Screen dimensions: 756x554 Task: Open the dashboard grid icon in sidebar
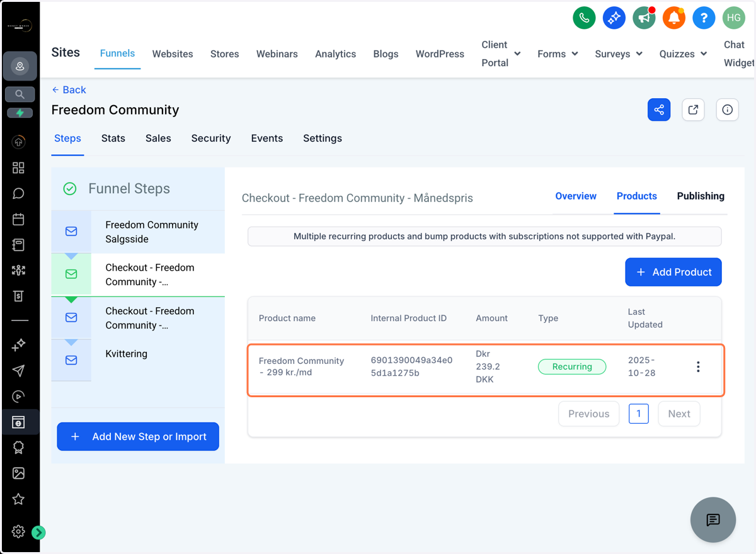pos(18,167)
